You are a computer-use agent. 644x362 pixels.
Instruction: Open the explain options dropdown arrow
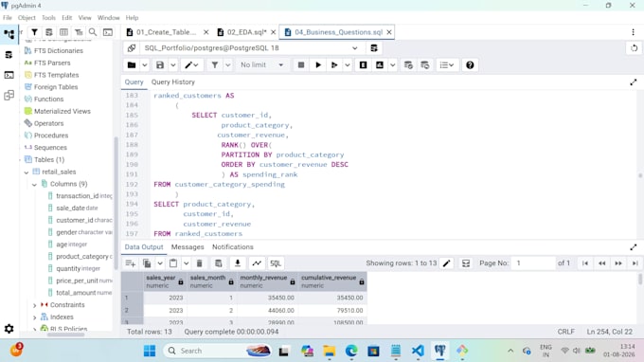click(x=393, y=65)
